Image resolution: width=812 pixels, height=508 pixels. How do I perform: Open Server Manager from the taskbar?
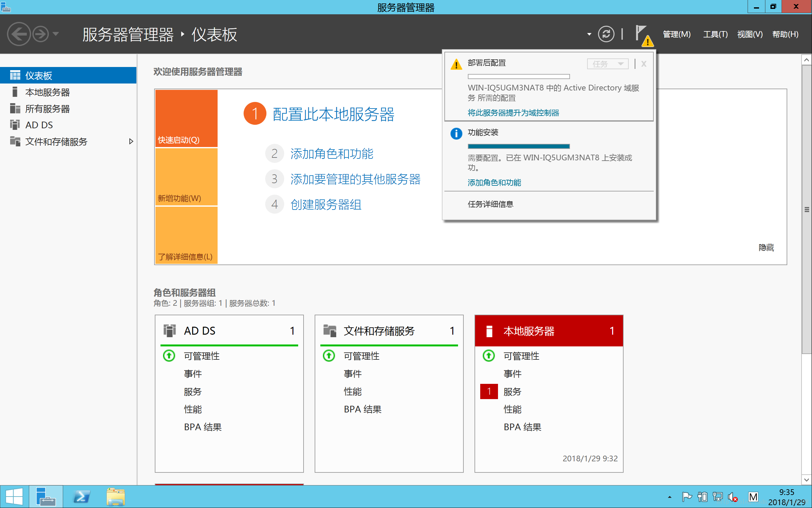(46, 497)
